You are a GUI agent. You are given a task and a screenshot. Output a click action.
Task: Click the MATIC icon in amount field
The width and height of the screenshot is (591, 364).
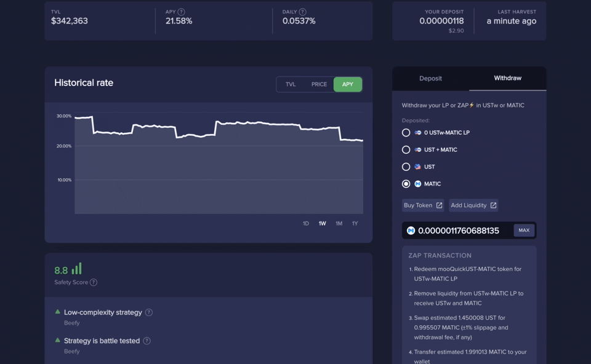coord(411,231)
